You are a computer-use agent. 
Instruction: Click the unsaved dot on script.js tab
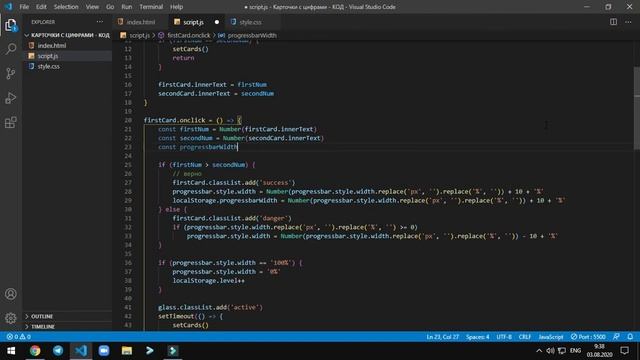[x=217, y=22]
